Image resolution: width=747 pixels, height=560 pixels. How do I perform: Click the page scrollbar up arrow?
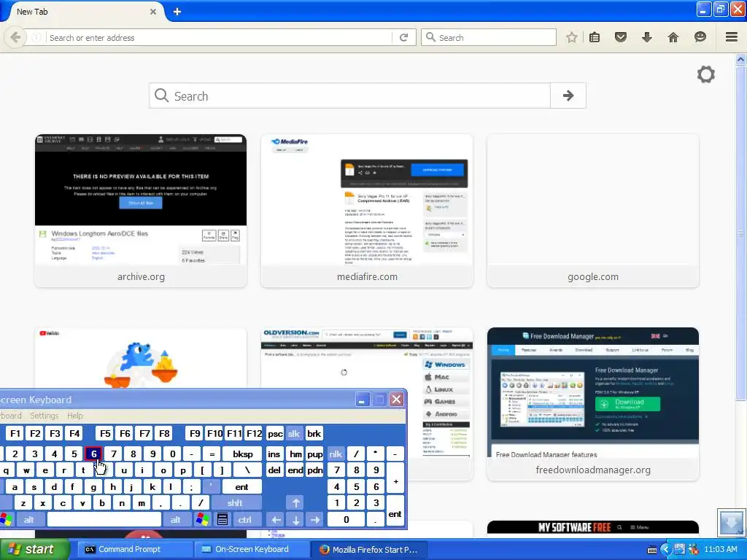click(x=740, y=60)
